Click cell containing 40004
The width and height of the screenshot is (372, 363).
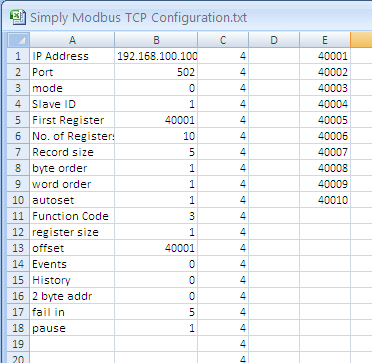pyautogui.click(x=325, y=104)
